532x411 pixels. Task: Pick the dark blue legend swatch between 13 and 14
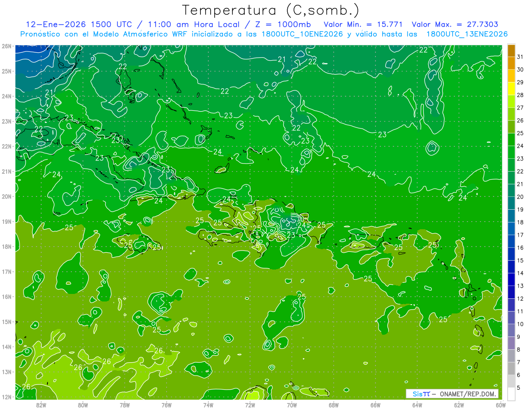point(511,280)
